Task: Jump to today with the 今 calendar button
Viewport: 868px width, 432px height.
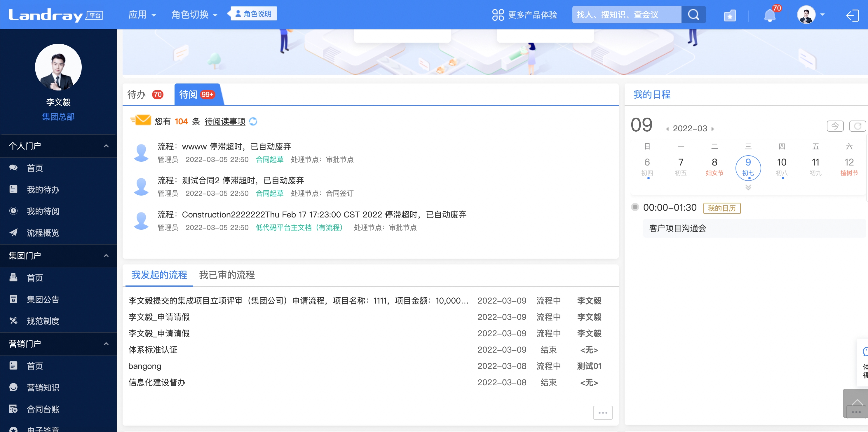Action: (x=835, y=126)
